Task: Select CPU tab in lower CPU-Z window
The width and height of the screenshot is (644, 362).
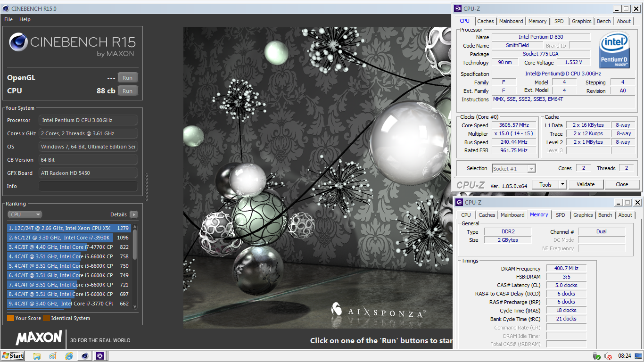Action: pyautogui.click(x=466, y=215)
